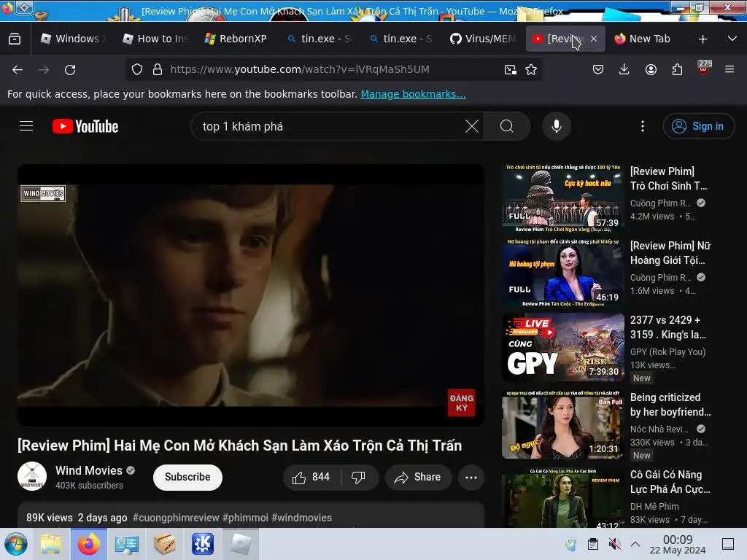Screen dimensions: 747x560
Task: Open a new browser tab
Action: tap(703, 39)
